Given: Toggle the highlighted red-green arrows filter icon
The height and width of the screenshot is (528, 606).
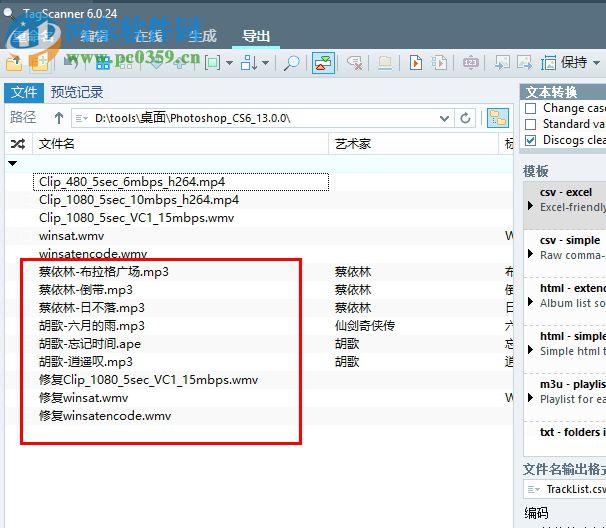Looking at the screenshot, I should point(323,63).
